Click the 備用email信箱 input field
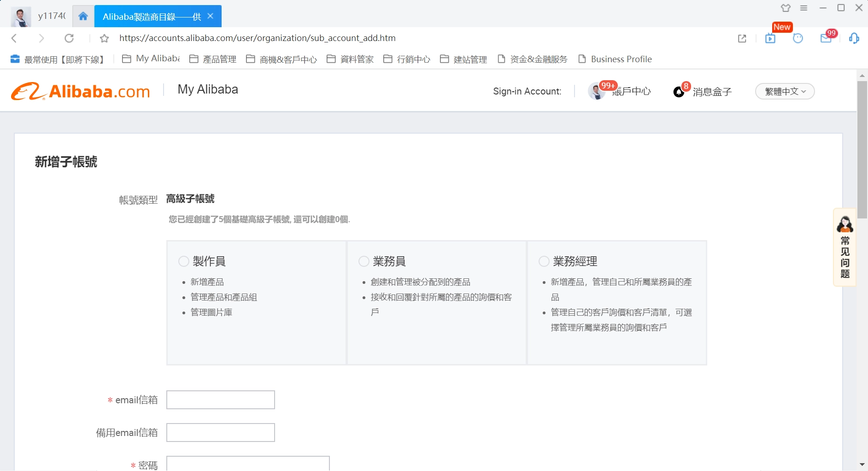 click(221, 432)
